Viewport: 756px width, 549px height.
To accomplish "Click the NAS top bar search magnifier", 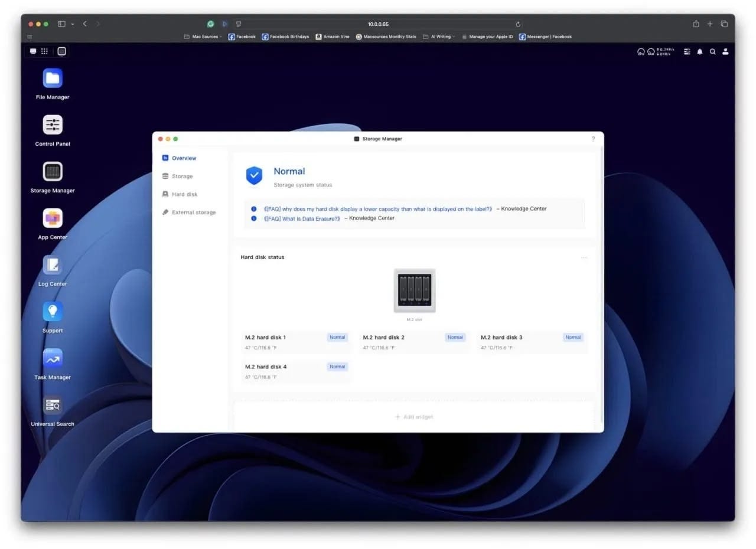I will click(713, 52).
